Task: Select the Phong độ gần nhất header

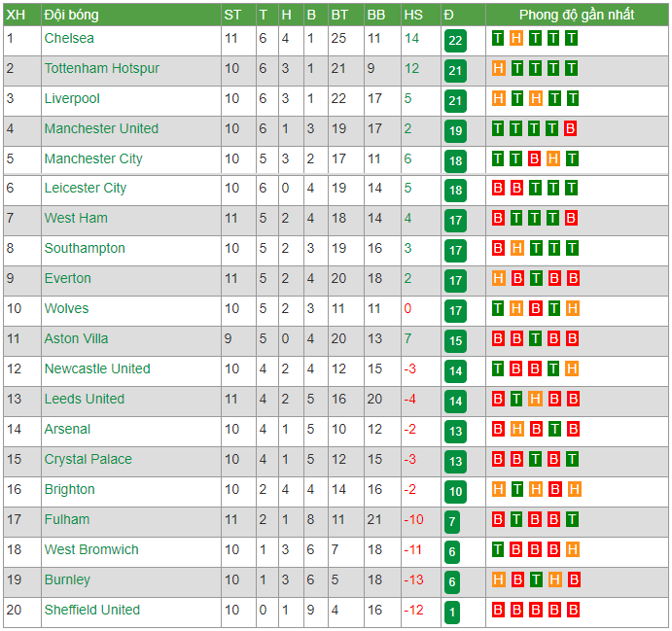Action: pos(577,15)
